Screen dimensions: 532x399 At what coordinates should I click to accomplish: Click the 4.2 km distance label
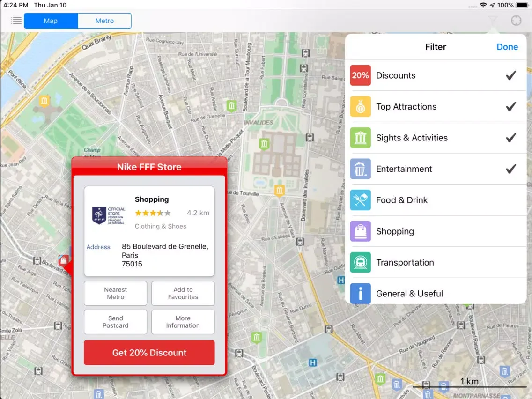198,213
